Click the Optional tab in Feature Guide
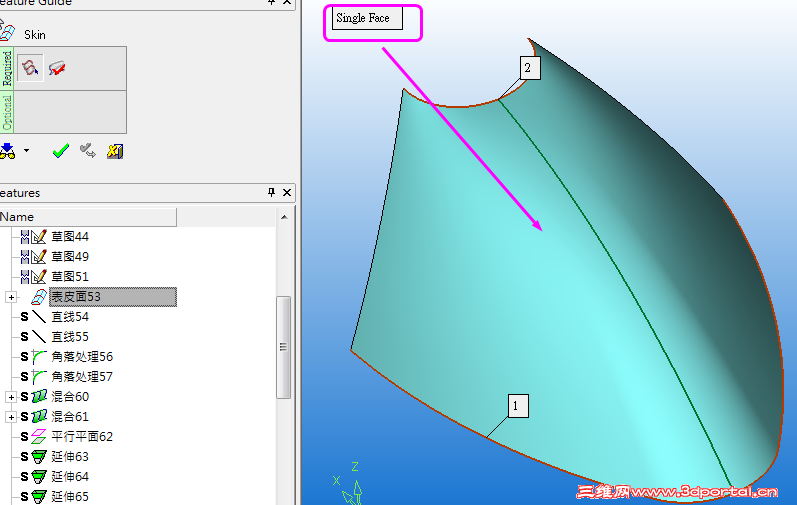 7,112
